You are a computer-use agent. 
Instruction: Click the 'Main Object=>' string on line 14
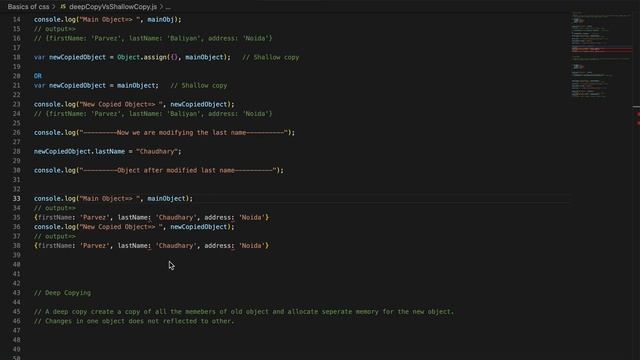coord(110,19)
